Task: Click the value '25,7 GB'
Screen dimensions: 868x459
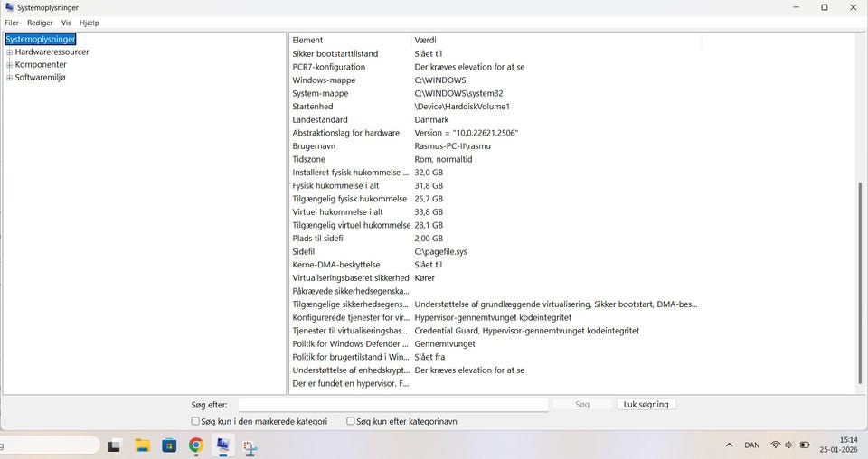Action: (x=429, y=199)
